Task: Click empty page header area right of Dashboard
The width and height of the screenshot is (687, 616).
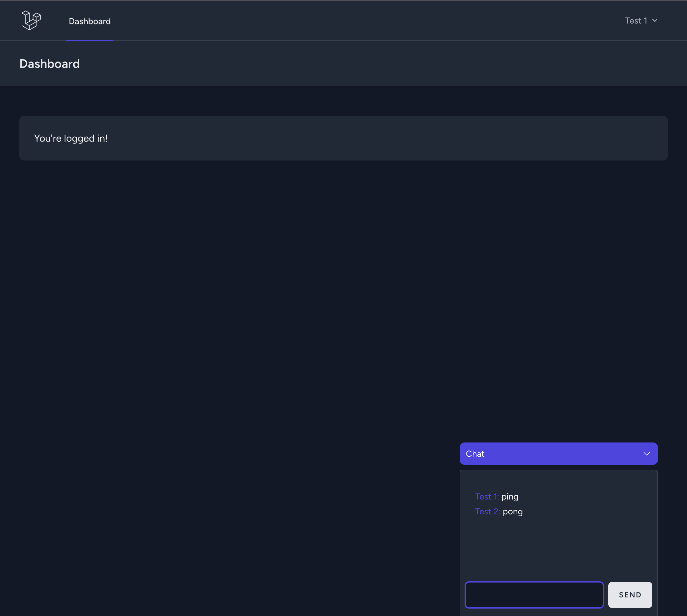Action: click(x=372, y=64)
